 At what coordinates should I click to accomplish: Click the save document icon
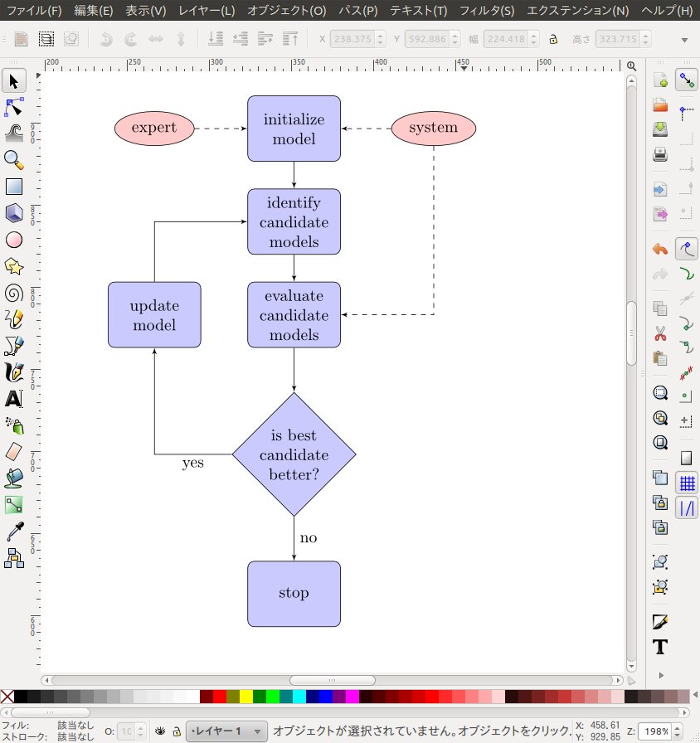click(x=660, y=129)
